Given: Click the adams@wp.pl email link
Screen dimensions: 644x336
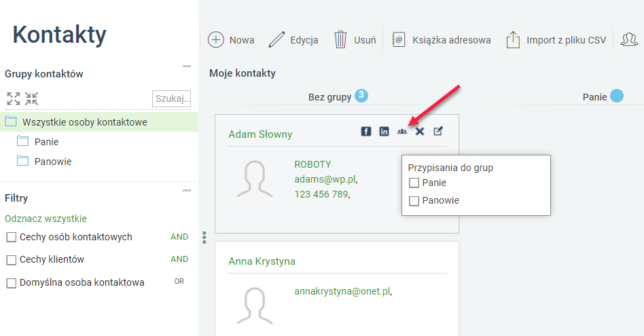Looking at the screenshot, I should point(326,180).
